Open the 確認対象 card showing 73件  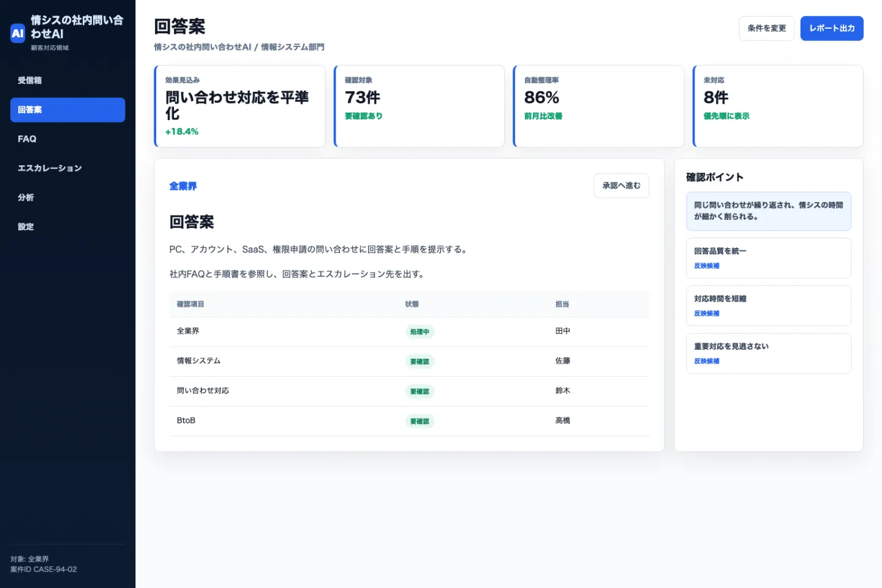coord(419,106)
